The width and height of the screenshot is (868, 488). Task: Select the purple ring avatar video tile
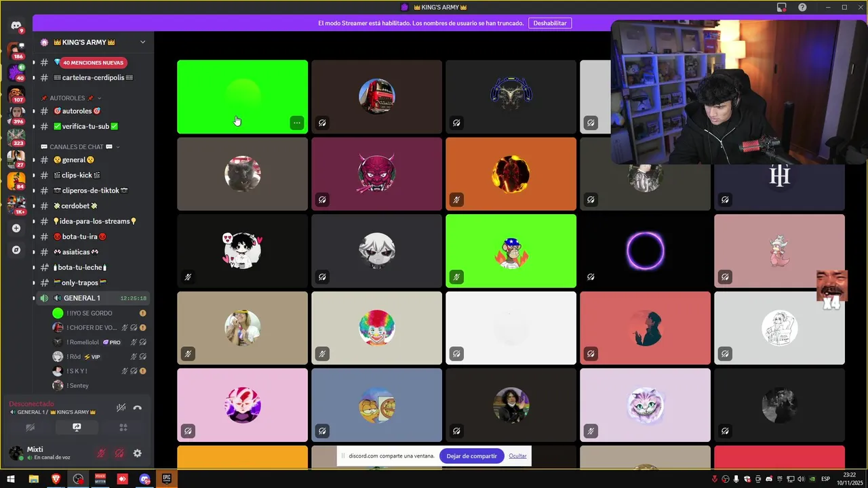[x=645, y=251]
